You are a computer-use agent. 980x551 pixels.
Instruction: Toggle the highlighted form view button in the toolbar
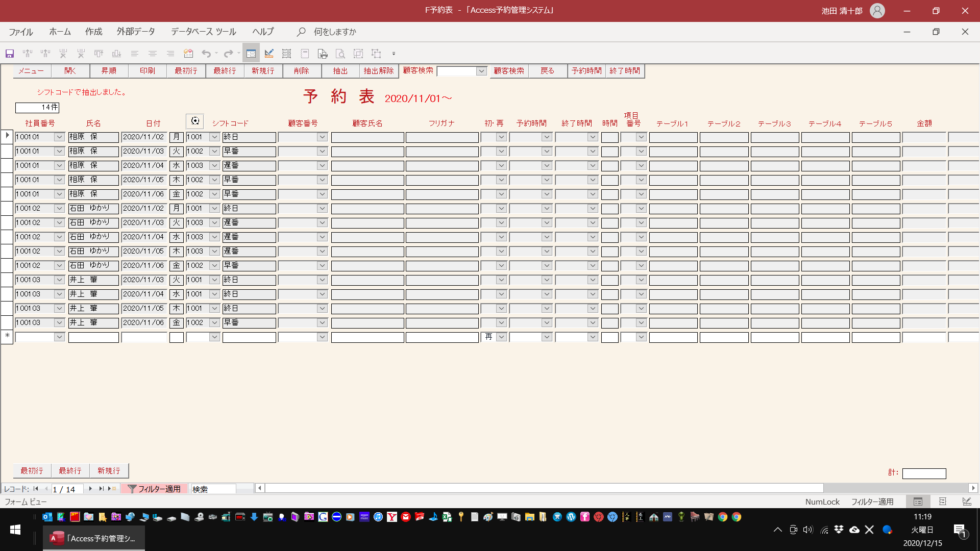click(x=251, y=54)
